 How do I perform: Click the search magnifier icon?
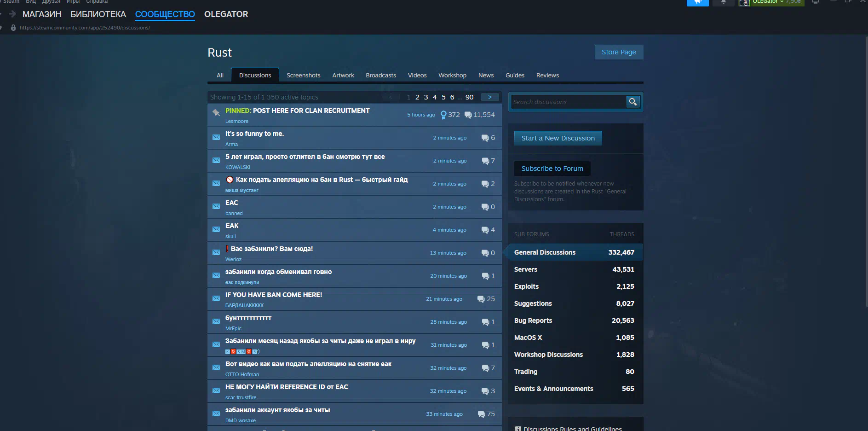point(633,102)
